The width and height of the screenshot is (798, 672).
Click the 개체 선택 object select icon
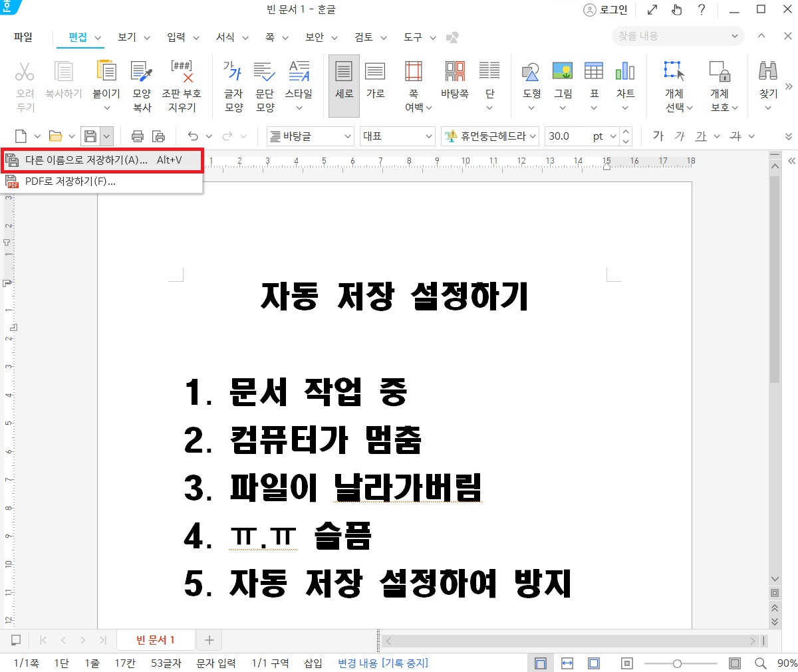[x=674, y=71]
